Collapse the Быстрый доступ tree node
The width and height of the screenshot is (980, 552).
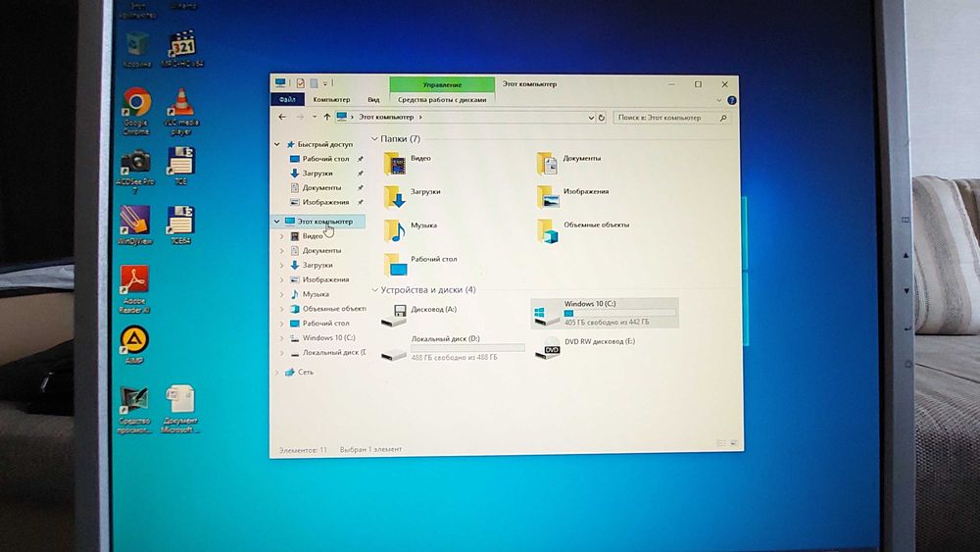pyautogui.click(x=277, y=144)
